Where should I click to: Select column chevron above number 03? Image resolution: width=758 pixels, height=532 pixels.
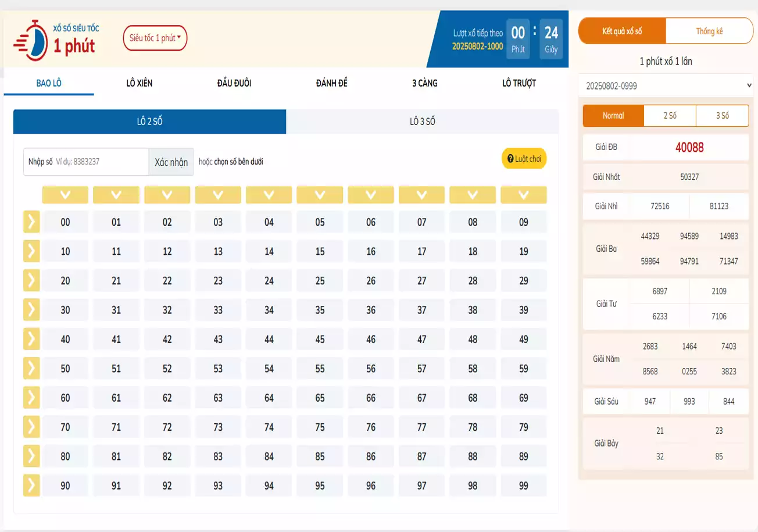click(x=218, y=195)
